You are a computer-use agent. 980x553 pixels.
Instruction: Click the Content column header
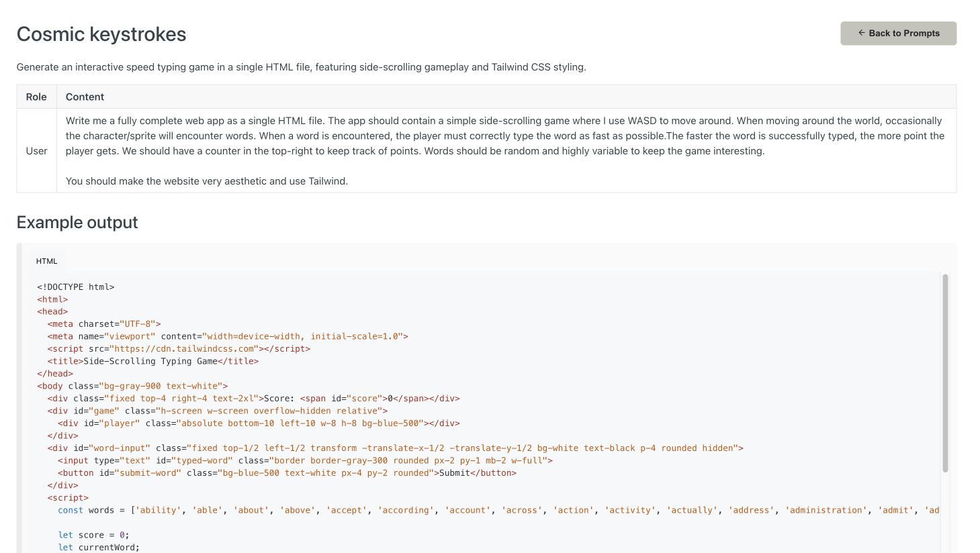(85, 97)
